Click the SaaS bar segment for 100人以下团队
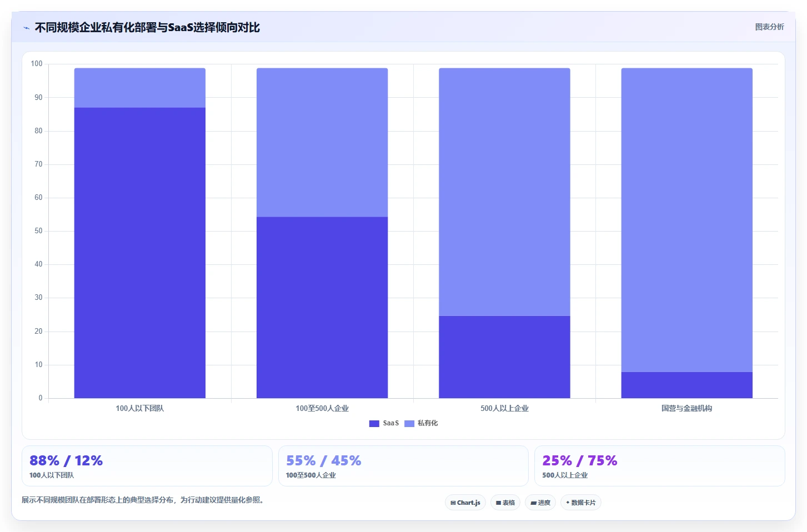Image resolution: width=807 pixels, height=532 pixels. [x=140, y=253]
